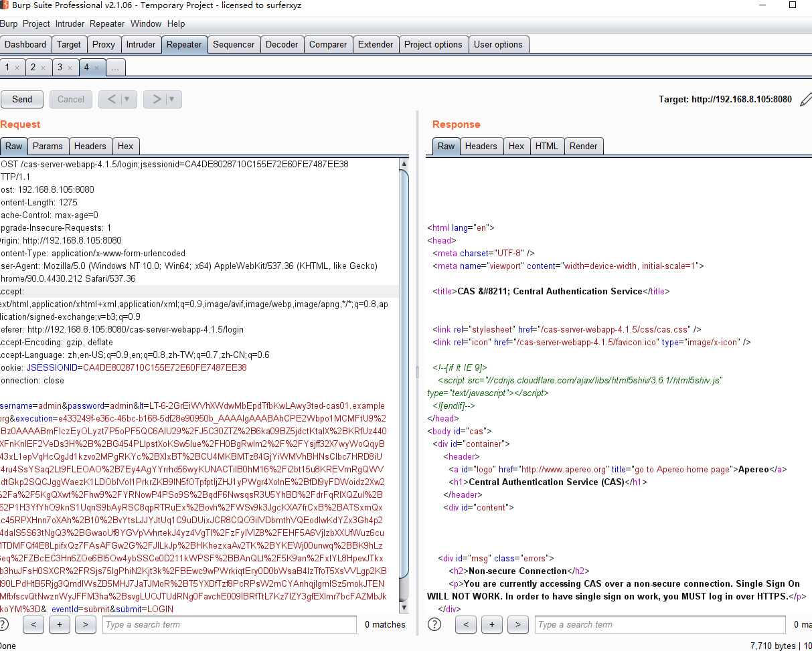Close Repeater tab 1 with its x
Screen dimensions: 812x651
17,68
